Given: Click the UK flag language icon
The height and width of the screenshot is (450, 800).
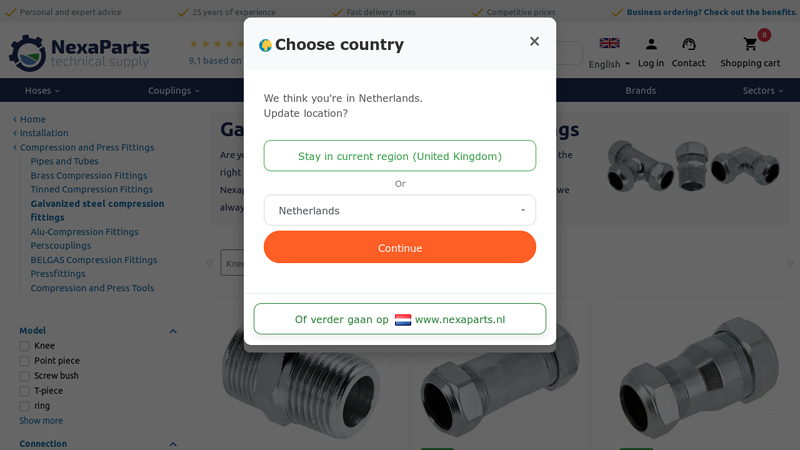Looking at the screenshot, I should pyautogui.click(x=609, y=43).
